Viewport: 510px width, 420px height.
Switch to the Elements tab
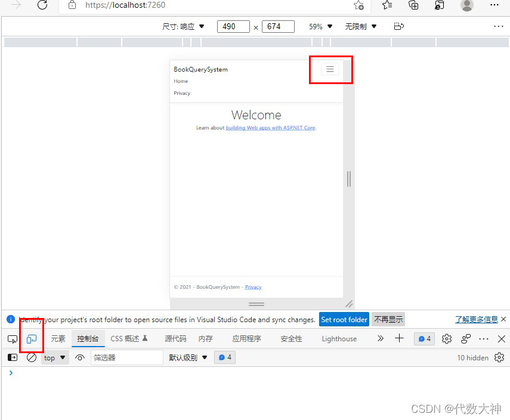(x=58, y=339)
